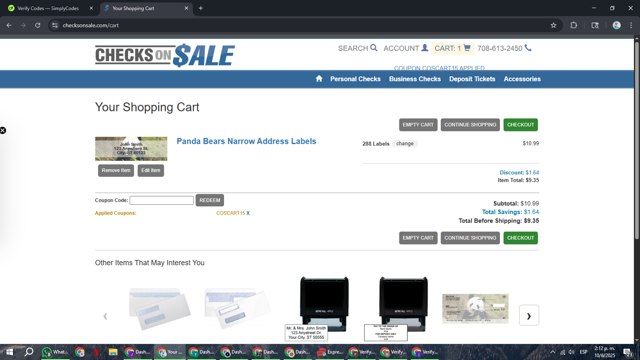The width and height of the screenshot is (640, 360).
Task: Click Empty Cart below the totals
Action: pyautogui.click(x=418, y=238)
